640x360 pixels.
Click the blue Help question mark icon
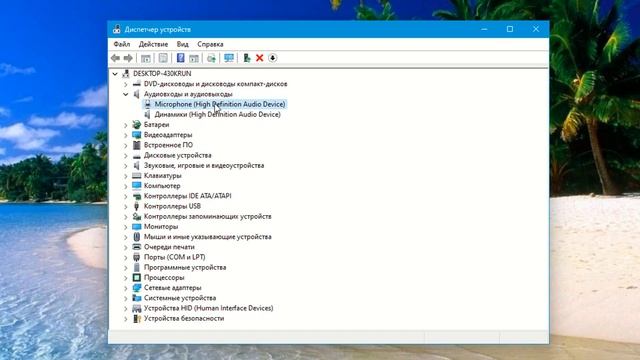(180, 58)
